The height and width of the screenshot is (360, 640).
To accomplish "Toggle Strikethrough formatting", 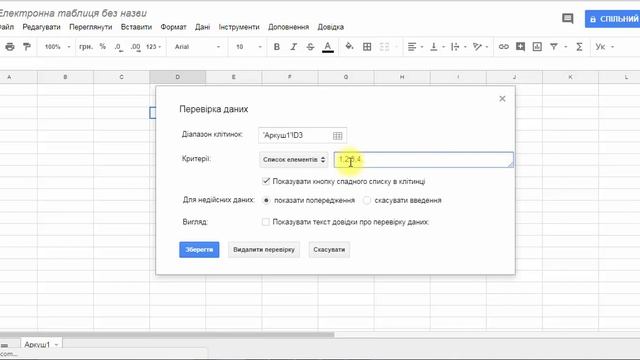I will [310, 47].
